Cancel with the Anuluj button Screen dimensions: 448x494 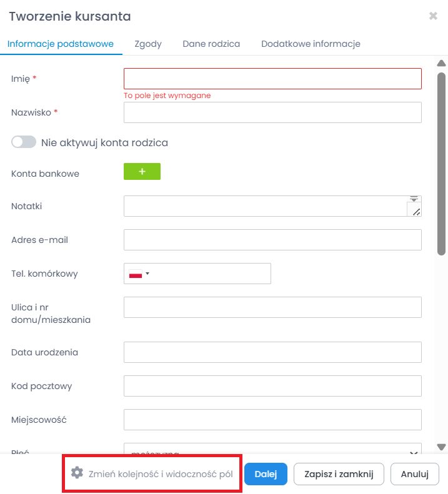(x=415, y=474)
